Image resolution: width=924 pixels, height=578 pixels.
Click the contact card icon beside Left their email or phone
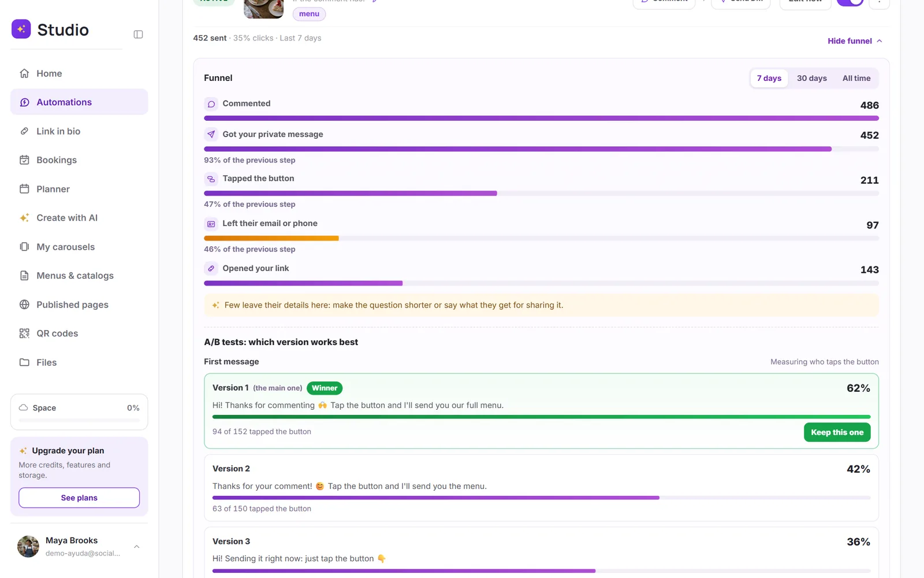211,224
